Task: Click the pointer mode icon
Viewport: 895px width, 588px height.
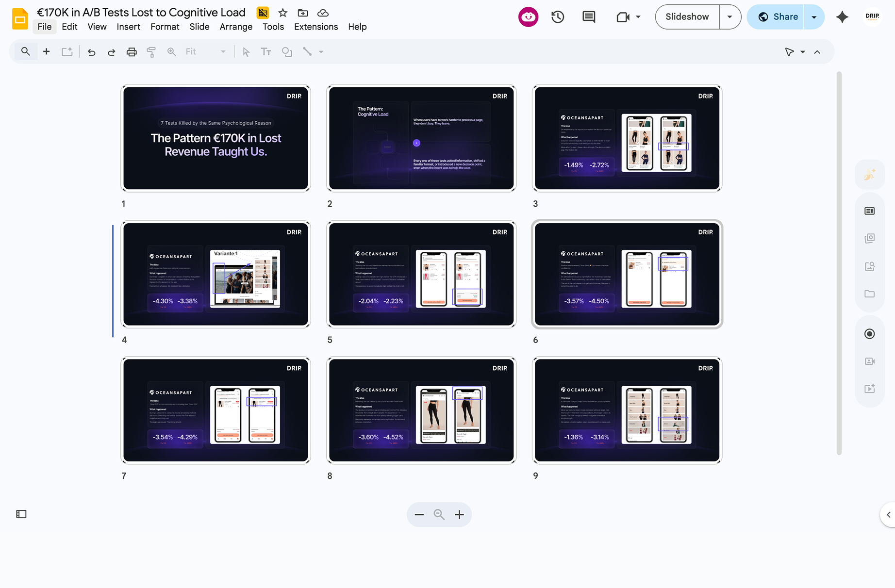Action: point(790,52)
